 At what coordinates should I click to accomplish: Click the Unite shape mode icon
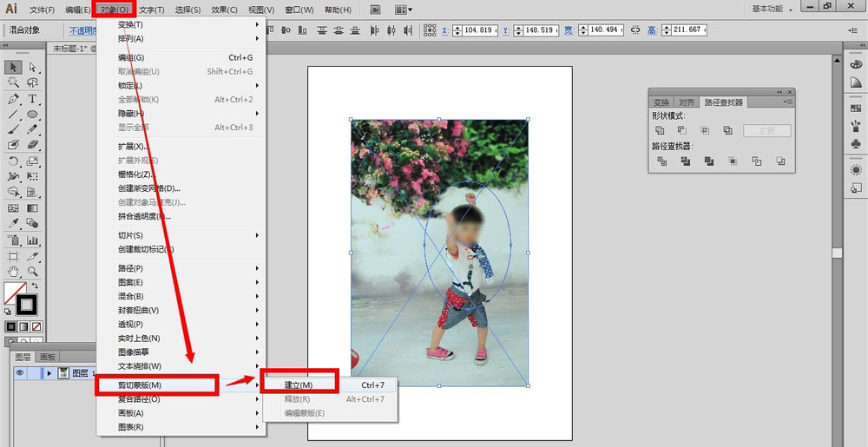pyautogui.click(x=661, y=130)
